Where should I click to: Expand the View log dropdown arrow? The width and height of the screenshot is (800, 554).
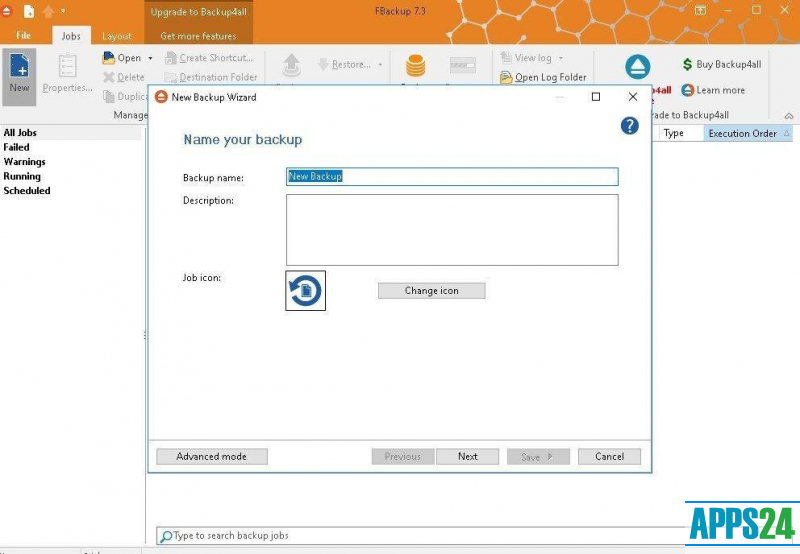(x=561, y=58)
